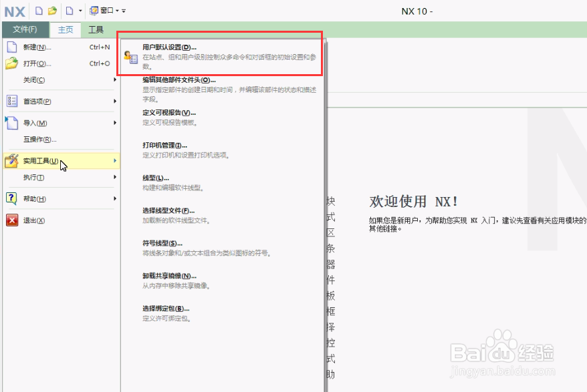Choose 编辑其他部件文件头(O) in the submenu
The width and height of the screenshot is (587, 392).
coord(223,89)
